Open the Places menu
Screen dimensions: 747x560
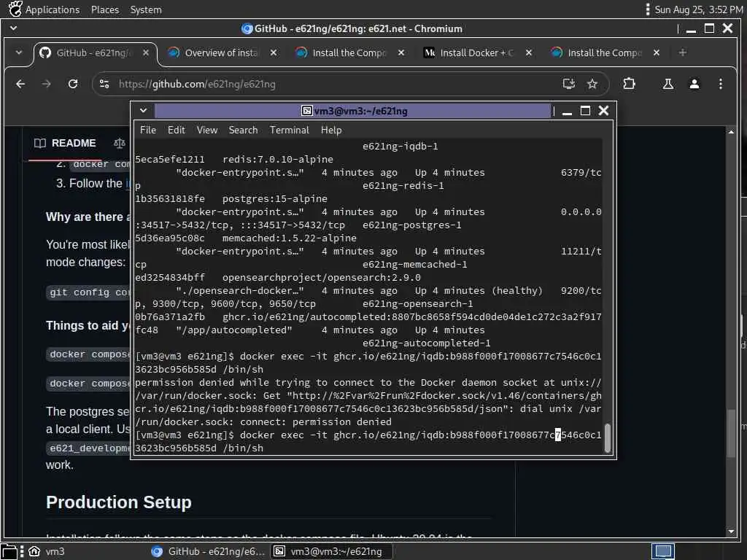click(x=105, y=9)
